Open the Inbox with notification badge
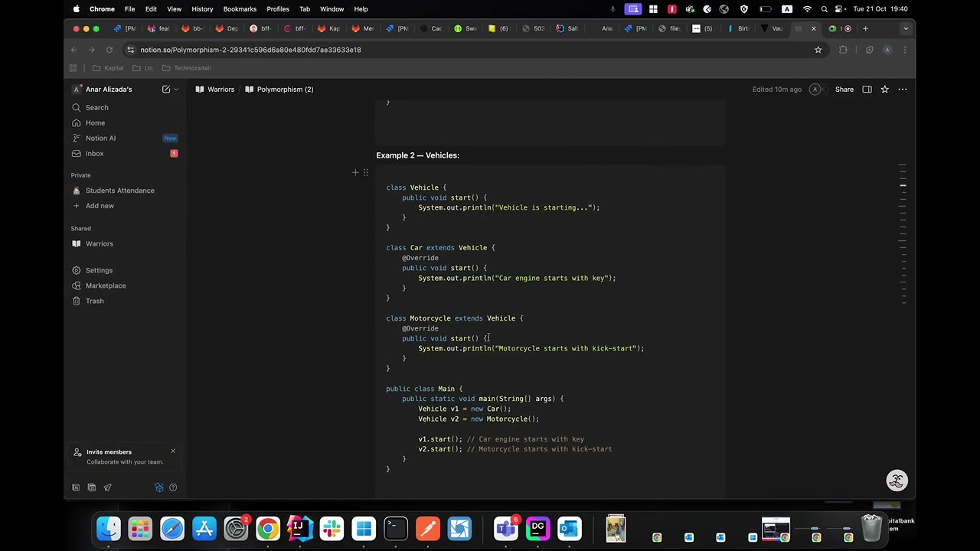 pos(125,153)
